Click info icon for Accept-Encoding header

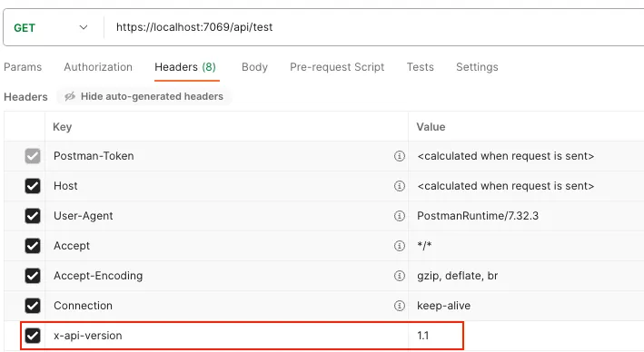400,276
